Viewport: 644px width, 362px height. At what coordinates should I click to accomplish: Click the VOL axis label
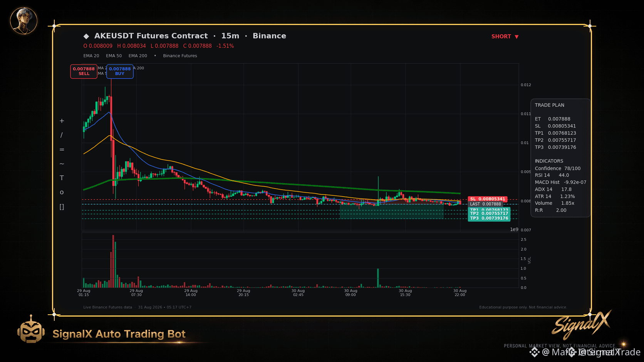tap(530, 260)
